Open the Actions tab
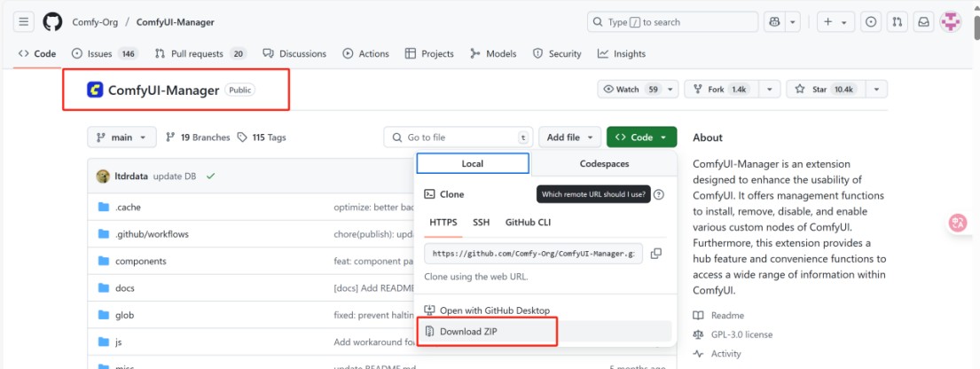 tap(366, 54)
